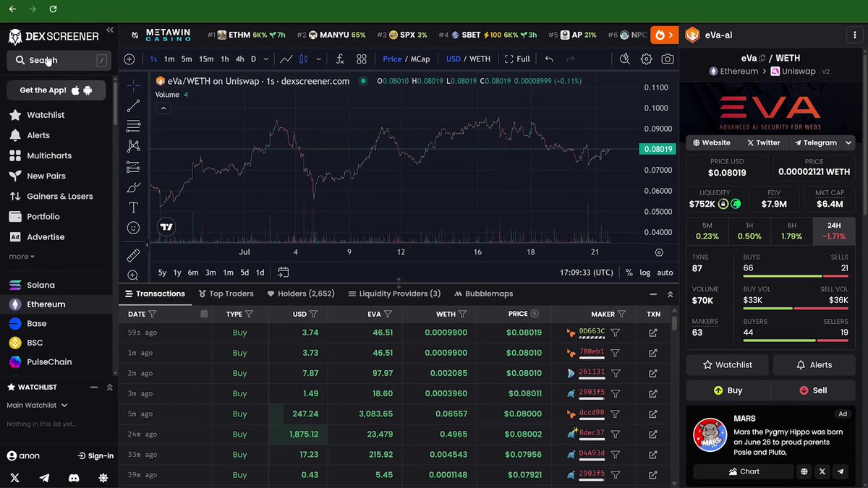Open the Bubblemaps tab
This screenshot has width=868, height=488.
point(483,294)
